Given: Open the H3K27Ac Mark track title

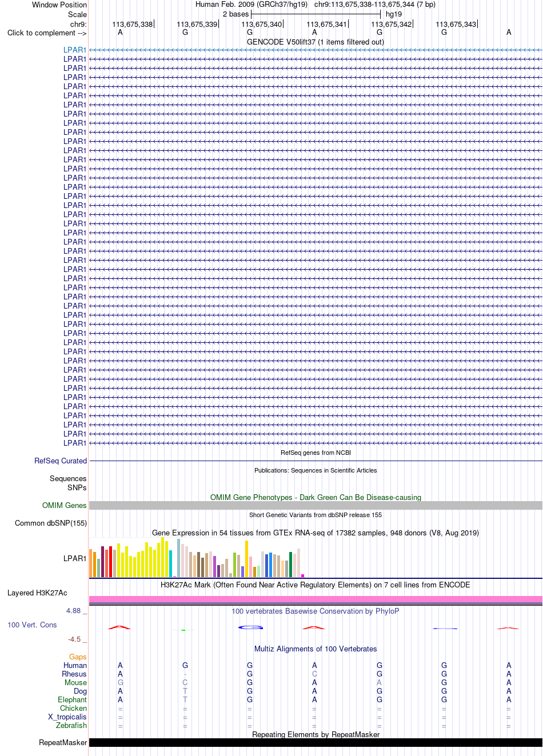Looking at the screenshot, I should tap(316, 585).
